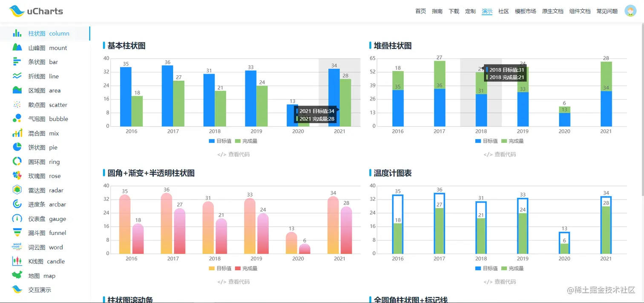
Task: Click 2019 thermometer bar in 温度计图表
Action: pyautogui.click(x=523, y=226)
